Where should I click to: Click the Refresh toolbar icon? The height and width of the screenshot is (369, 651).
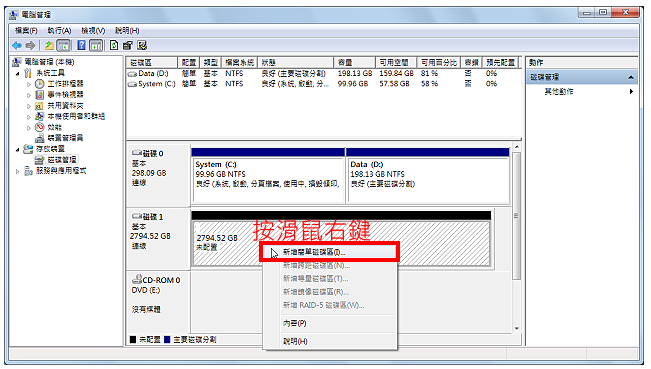point(114,45)
